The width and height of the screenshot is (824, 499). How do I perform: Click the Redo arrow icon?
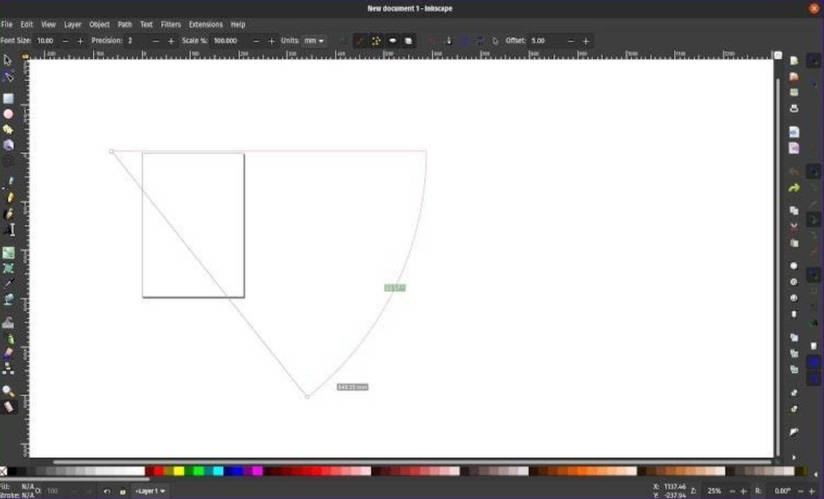[794, 187]
